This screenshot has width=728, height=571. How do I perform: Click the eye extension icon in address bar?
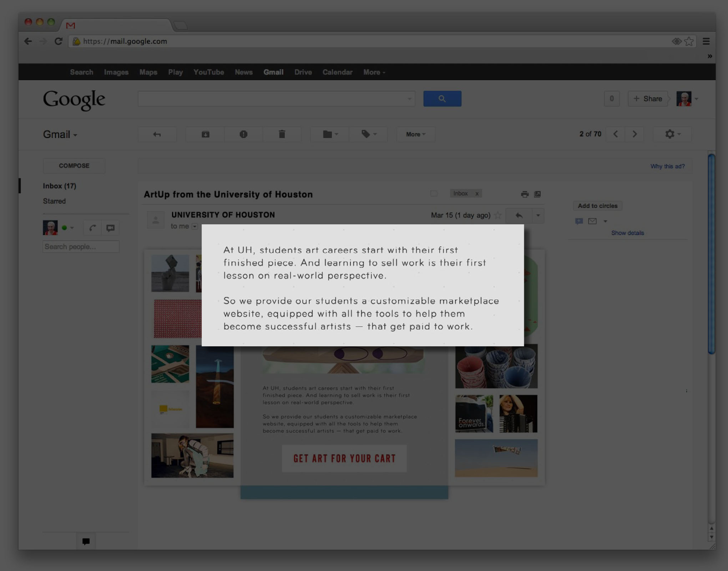677,41
